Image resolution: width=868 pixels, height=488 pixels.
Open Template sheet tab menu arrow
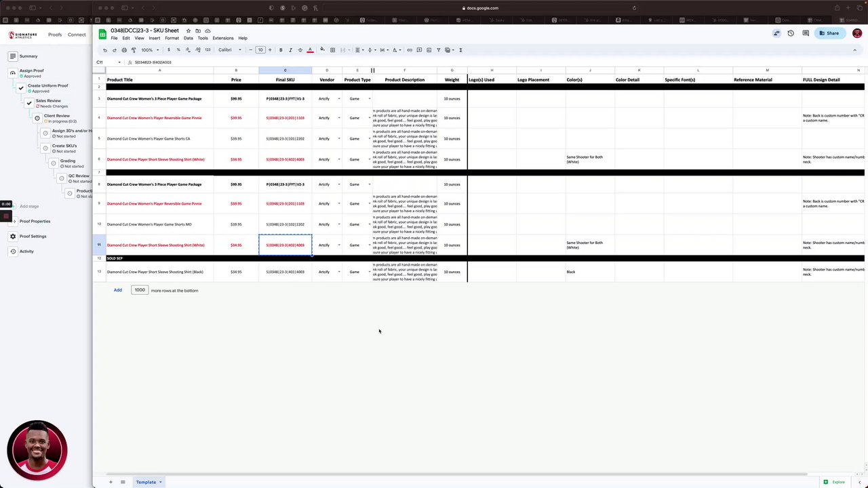click(161, 482)
